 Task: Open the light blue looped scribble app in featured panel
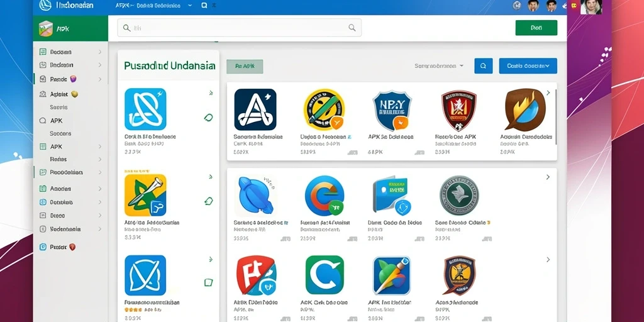[x=145, y=109]
